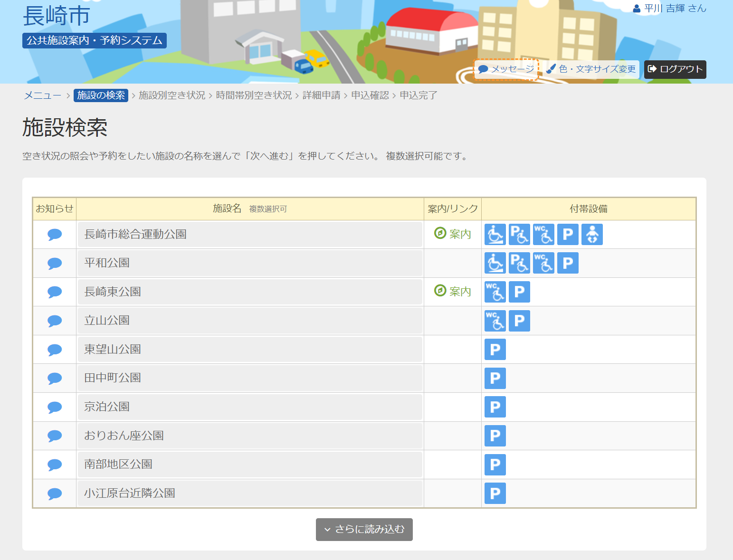This screenshot has width=733, height=560.
Task: Open notice bubble for 東望山公園
Action: [55, 350]
